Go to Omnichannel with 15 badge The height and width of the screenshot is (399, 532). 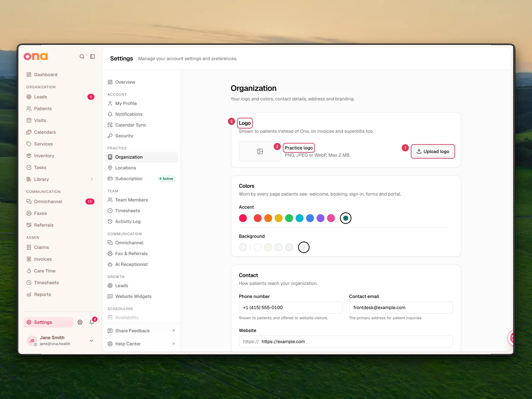[60, 202]
